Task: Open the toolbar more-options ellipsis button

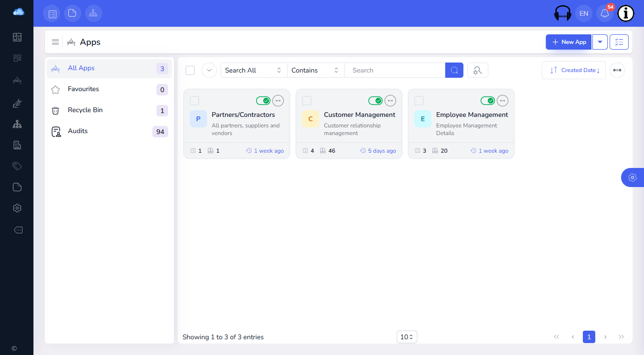Action: [617, 70]
